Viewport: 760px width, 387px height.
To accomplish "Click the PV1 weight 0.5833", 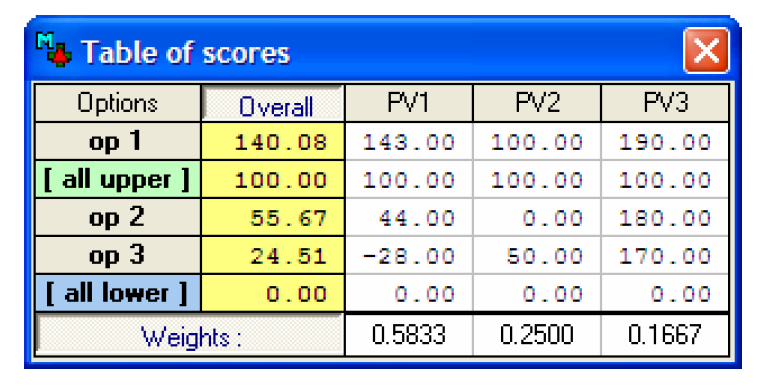I will (409, 335).
